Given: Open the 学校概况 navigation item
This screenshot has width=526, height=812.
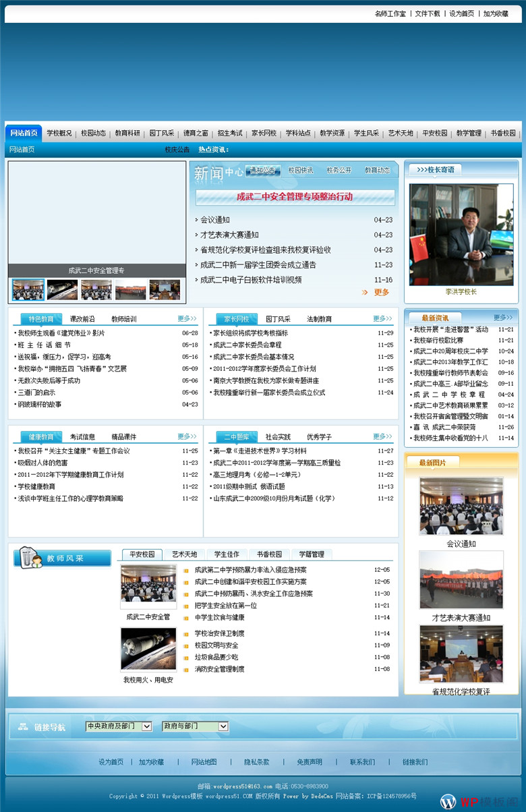Looking at the screenshot, I should (x=59, y=134).
